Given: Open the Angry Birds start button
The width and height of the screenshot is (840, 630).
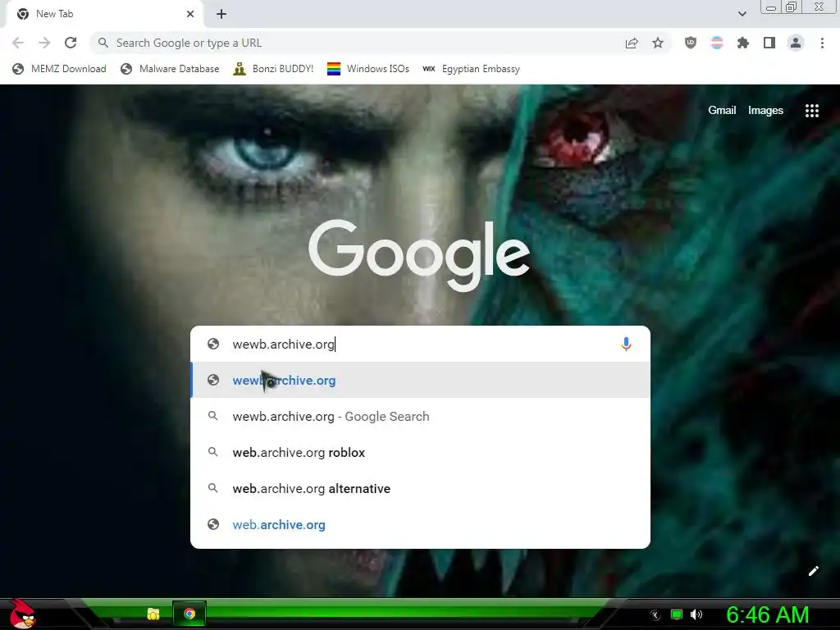Looking at the screenshot, I should point(22,614).
